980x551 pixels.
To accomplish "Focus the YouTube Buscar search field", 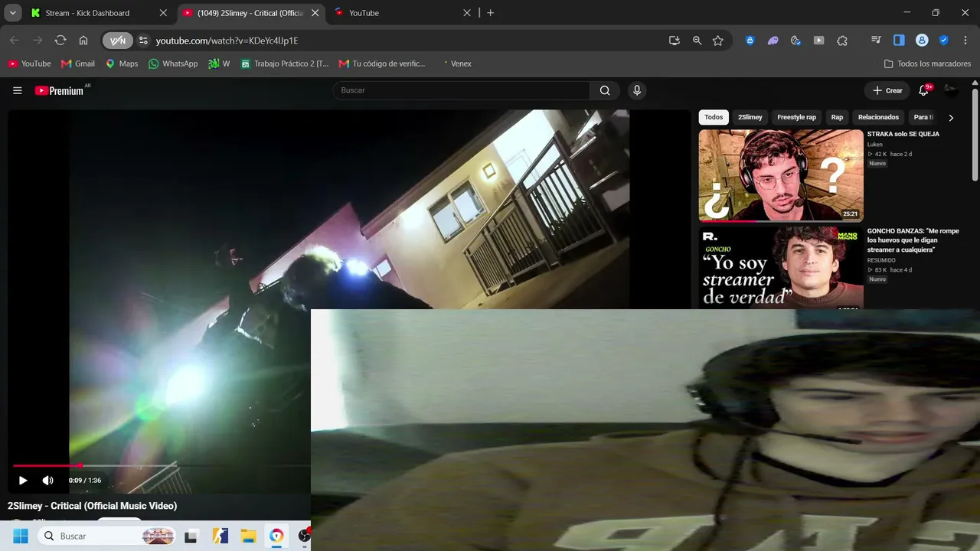I will tap(462, 90).
